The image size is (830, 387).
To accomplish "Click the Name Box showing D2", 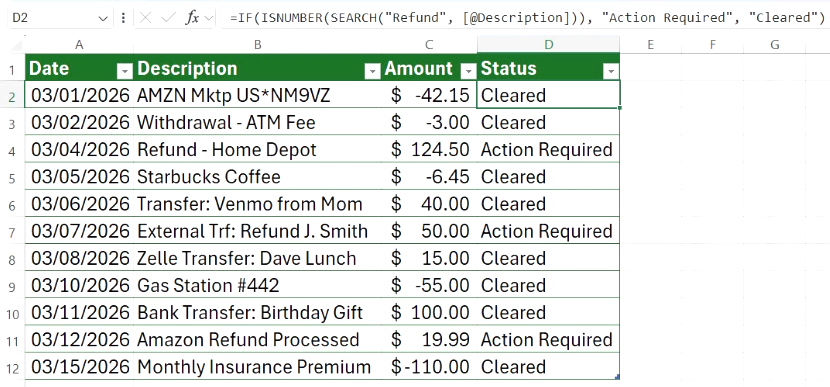I will [53, 18].
